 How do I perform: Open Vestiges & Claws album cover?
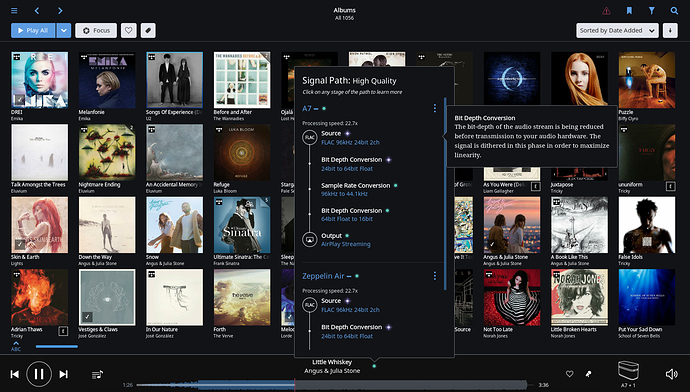(107, 297)
